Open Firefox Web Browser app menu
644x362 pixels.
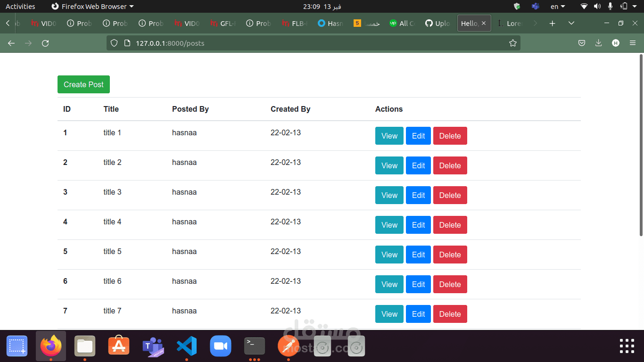[x=92, y=6]
